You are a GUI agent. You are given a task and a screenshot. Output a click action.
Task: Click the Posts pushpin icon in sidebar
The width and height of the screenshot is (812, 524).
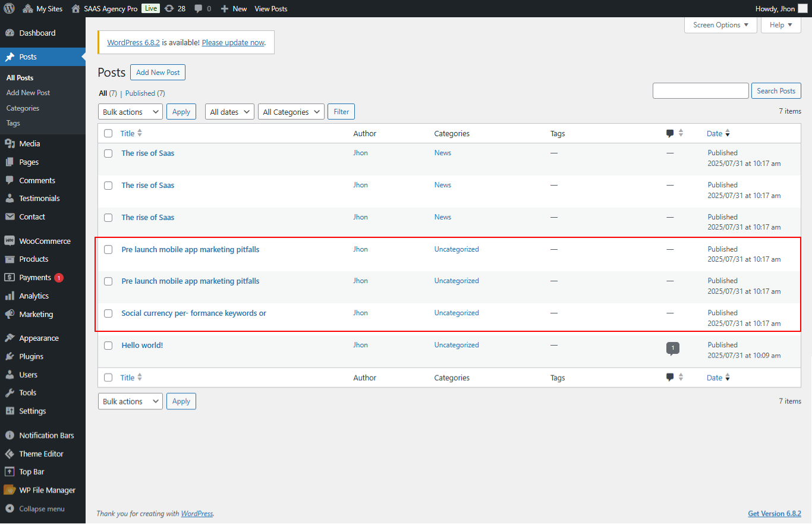point(10,57)
